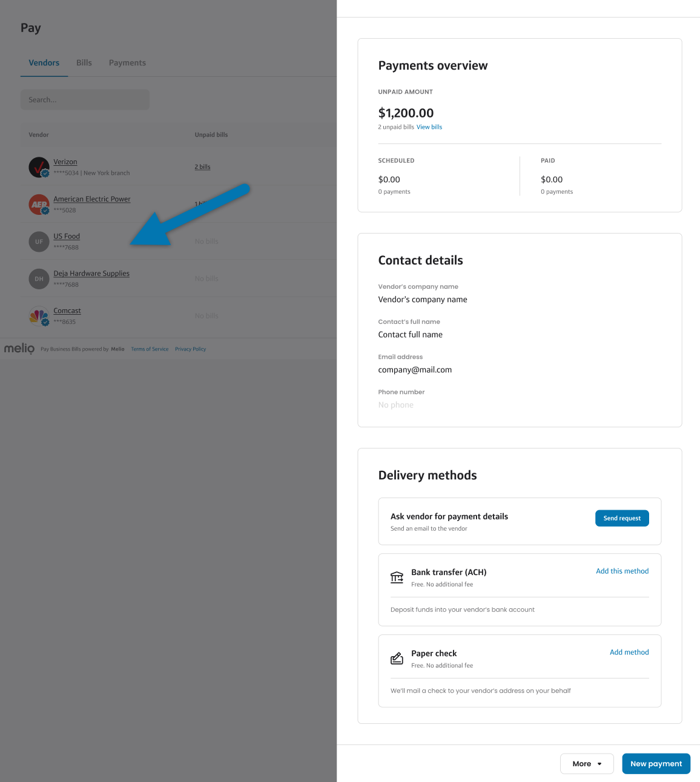700x782 pixels.
Task: Click the Verizon vendor logo icon
Action: coord(39,167)
